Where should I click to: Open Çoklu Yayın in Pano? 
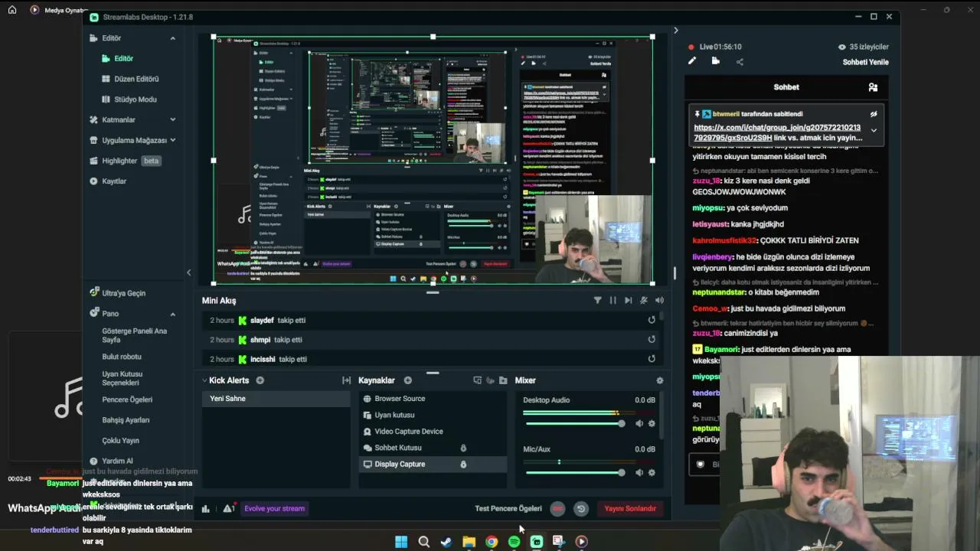click(x=120, y=441)
